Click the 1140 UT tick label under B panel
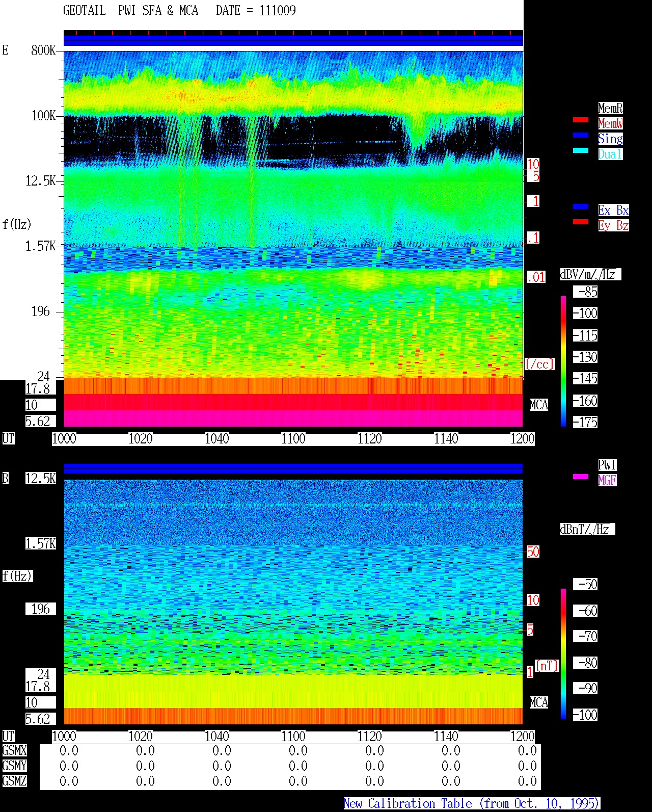 point(446,737)
